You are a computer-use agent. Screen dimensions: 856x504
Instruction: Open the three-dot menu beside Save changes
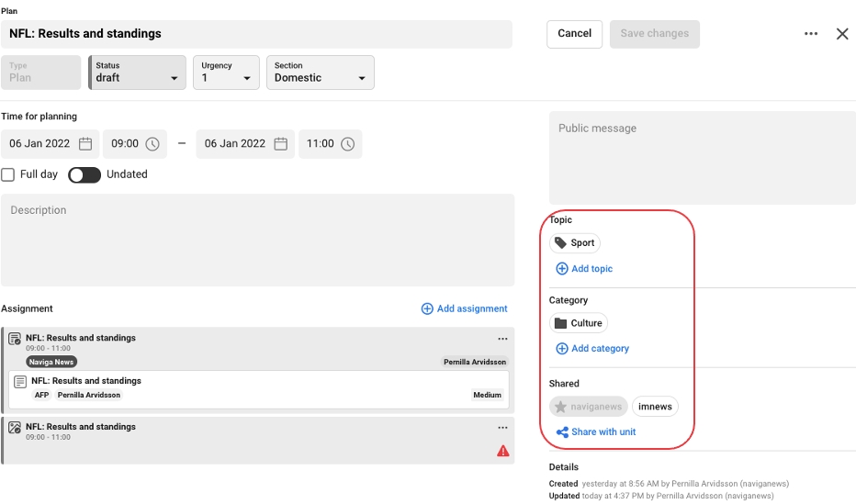(811, 34)
